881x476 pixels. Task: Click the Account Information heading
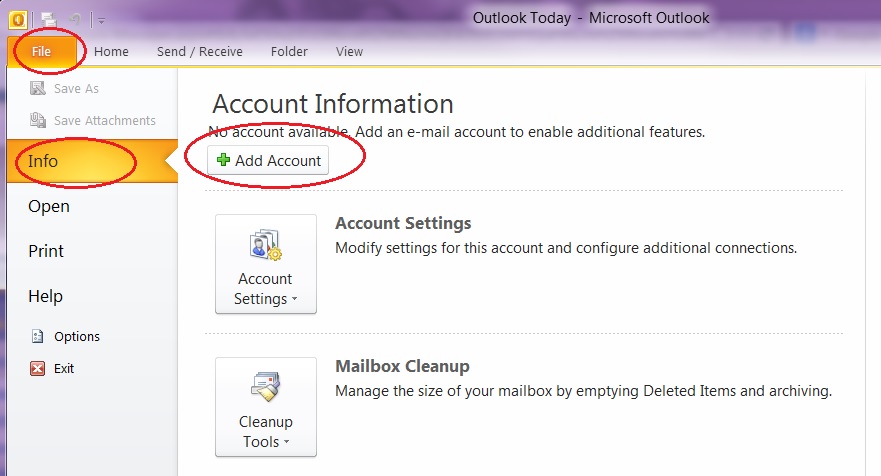pos(333,104)
